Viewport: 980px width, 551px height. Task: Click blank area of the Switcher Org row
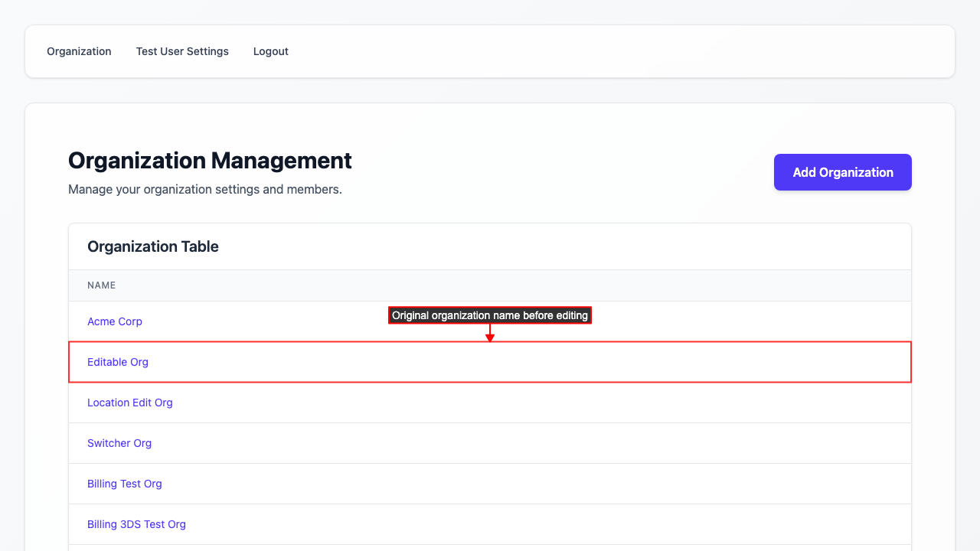coord(536,443)
